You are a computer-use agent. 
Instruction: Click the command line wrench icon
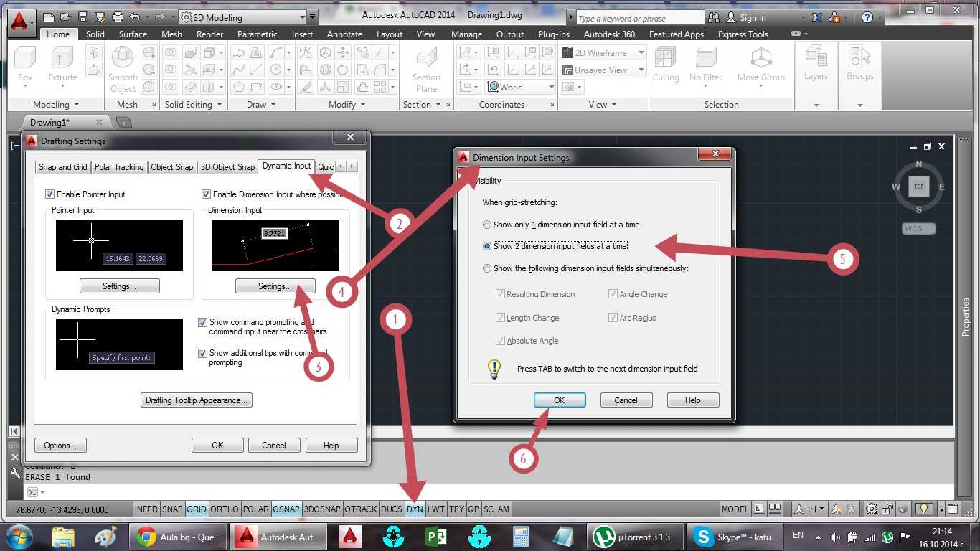point(14,472)
